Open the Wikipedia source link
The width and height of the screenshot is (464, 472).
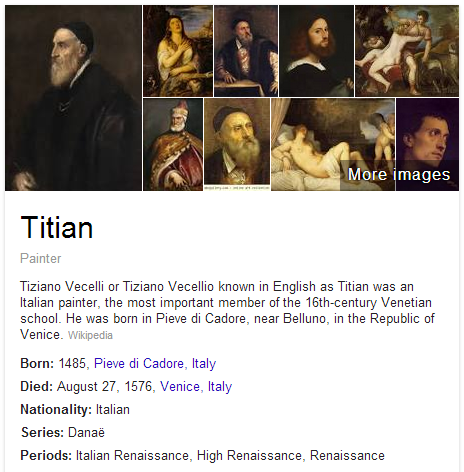pyautogui.click(x=90, y=335)
